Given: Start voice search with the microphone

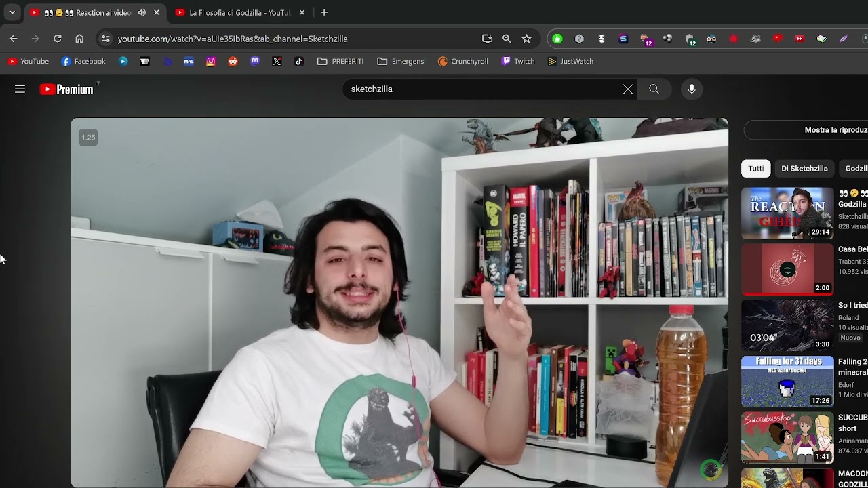Looking at the screenshot, I should [692, 89].
